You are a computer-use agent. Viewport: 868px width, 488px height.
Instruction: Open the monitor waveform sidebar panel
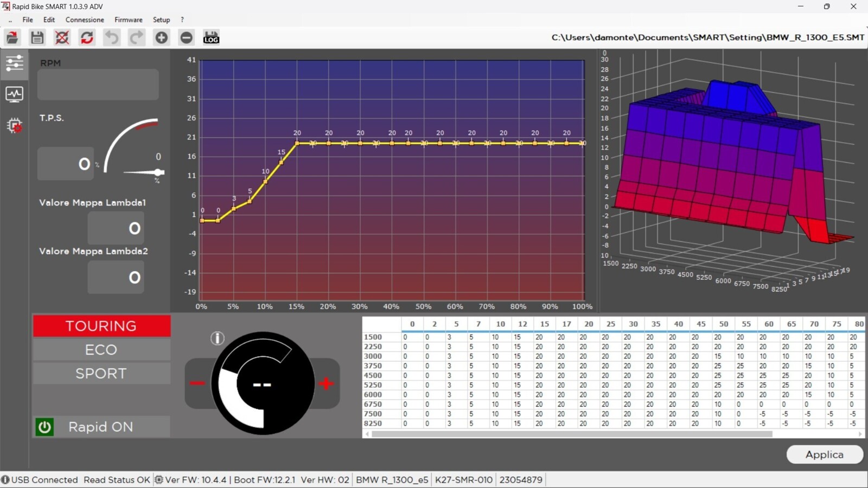tap(14, 94)
